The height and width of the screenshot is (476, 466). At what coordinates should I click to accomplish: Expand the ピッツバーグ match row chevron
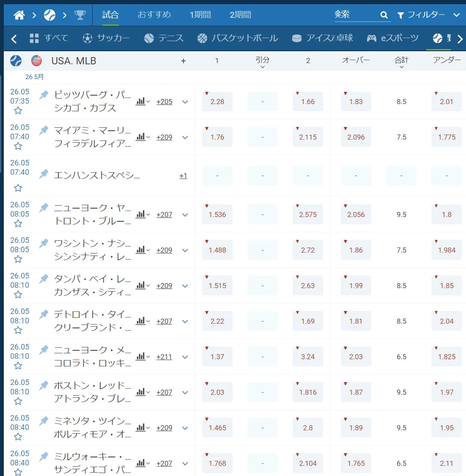(185, 102)
